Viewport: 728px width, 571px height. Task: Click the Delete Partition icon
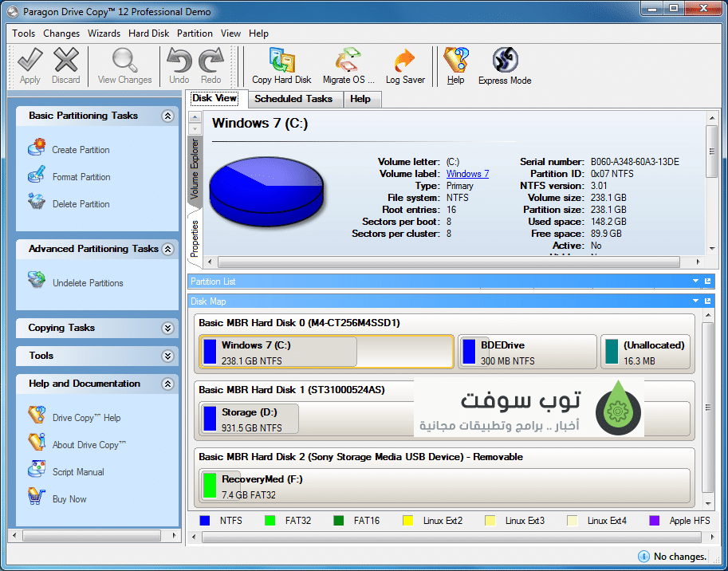coord(37,202)
